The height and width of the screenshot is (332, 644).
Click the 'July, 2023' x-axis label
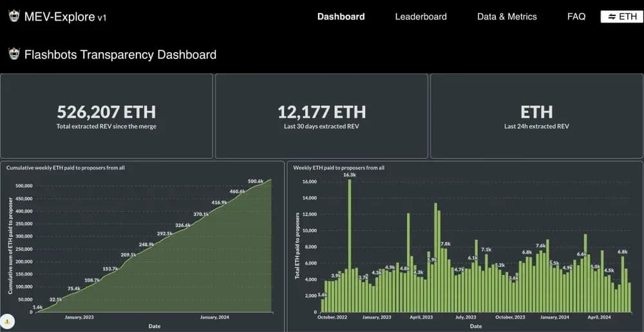point(466,317)
